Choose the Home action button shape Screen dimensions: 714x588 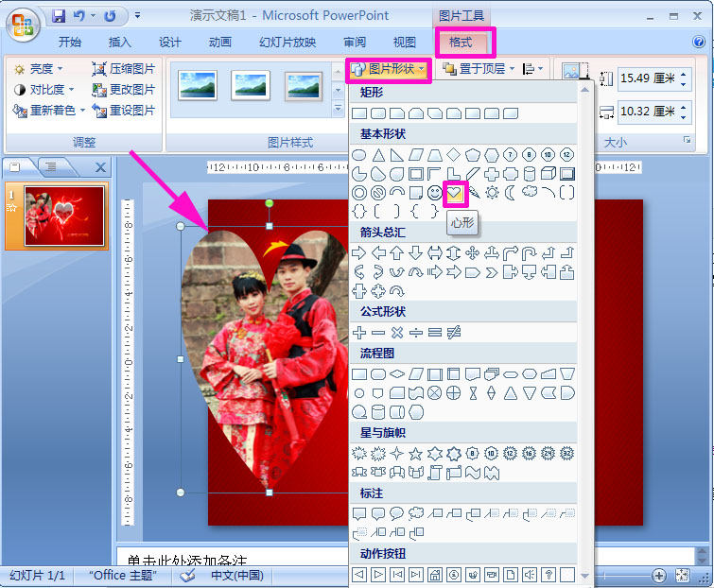pos(435,574)
